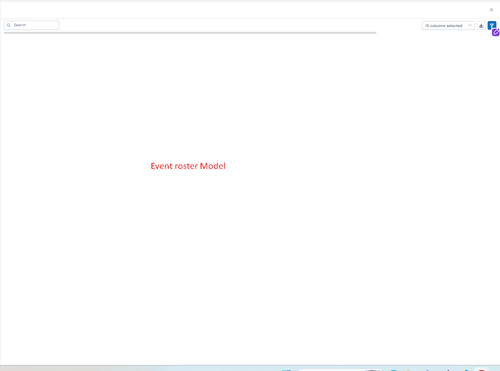Open the columns selected dropdown
Screen dimensions: 500x371
448,26
